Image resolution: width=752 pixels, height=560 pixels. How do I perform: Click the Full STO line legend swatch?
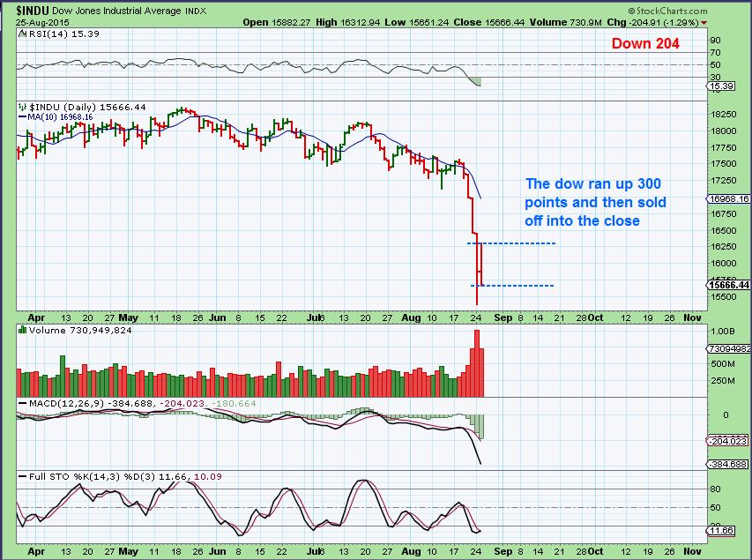pyautogui.click(x=22, y=476)
